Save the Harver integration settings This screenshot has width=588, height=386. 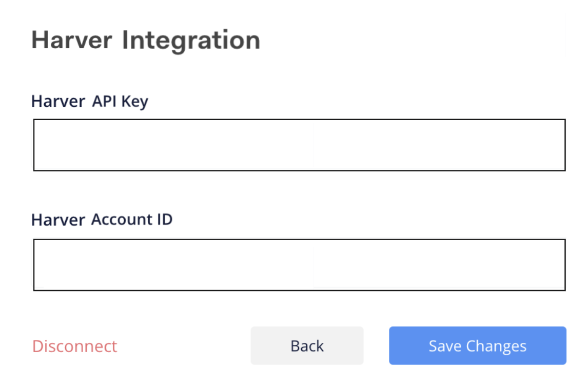(477, 345)
